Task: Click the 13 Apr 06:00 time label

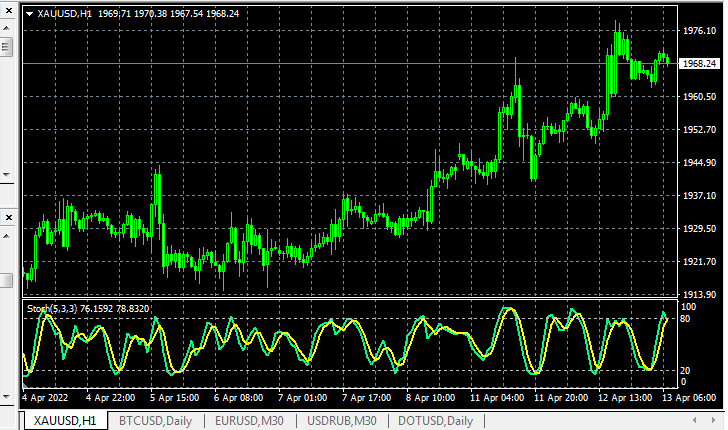Action: [x=689, y=398]
